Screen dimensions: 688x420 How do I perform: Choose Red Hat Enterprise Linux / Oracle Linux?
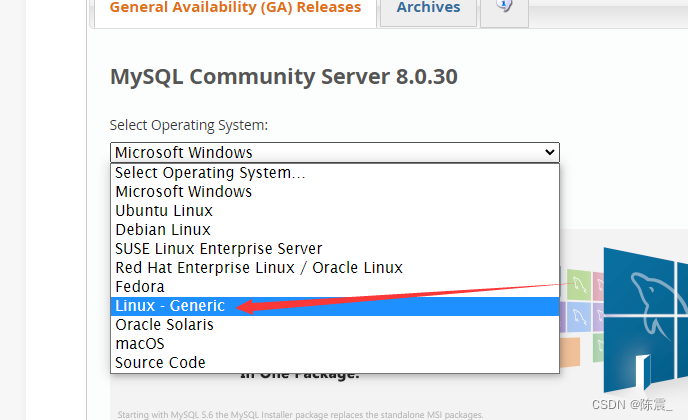click(x=335, y=268)
